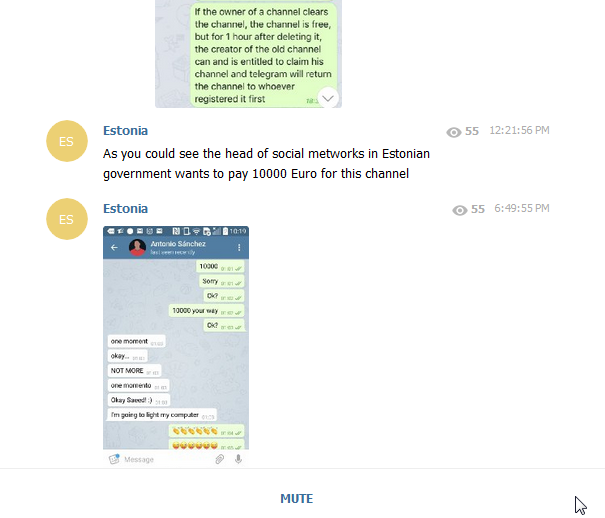The image size is (605, 518).
Task: Click the paperclip attach icon in screenshot
Action: tap(220, 459)
